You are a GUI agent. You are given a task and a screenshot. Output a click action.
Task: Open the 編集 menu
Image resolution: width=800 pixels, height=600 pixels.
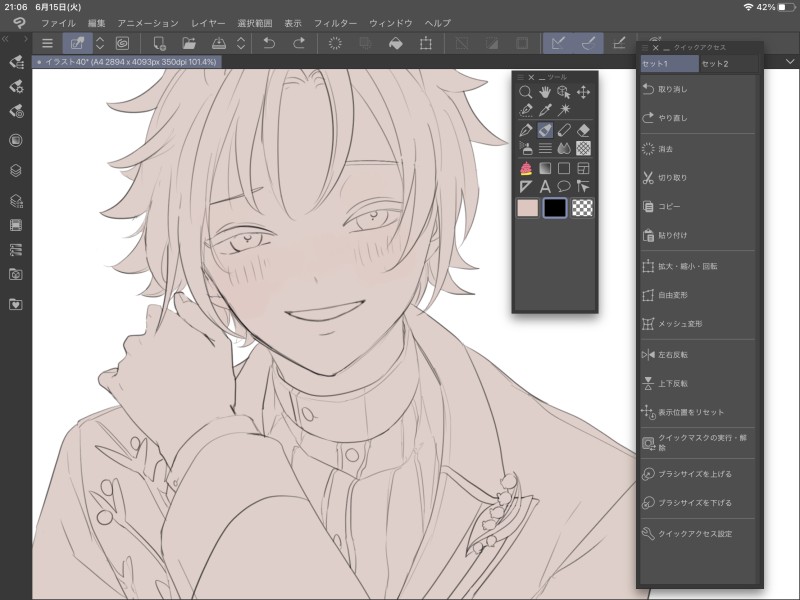(x=96, y=23)
